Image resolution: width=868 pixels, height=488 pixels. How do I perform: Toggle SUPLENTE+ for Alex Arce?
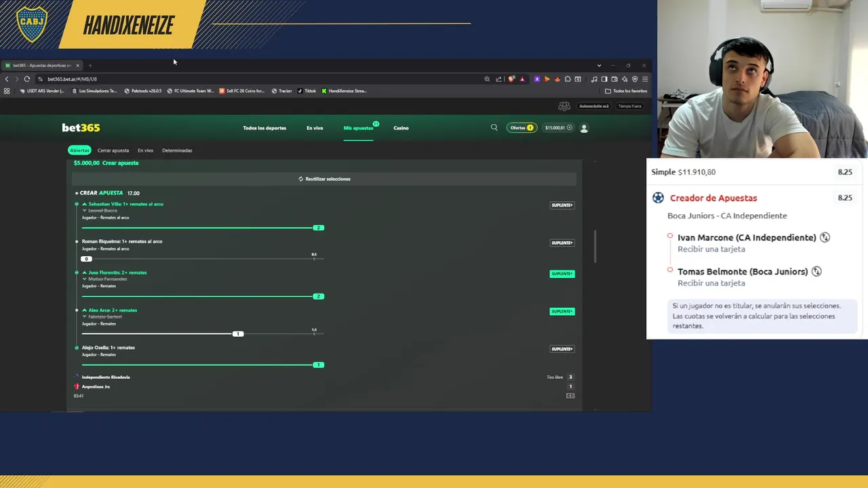[561, 312]
